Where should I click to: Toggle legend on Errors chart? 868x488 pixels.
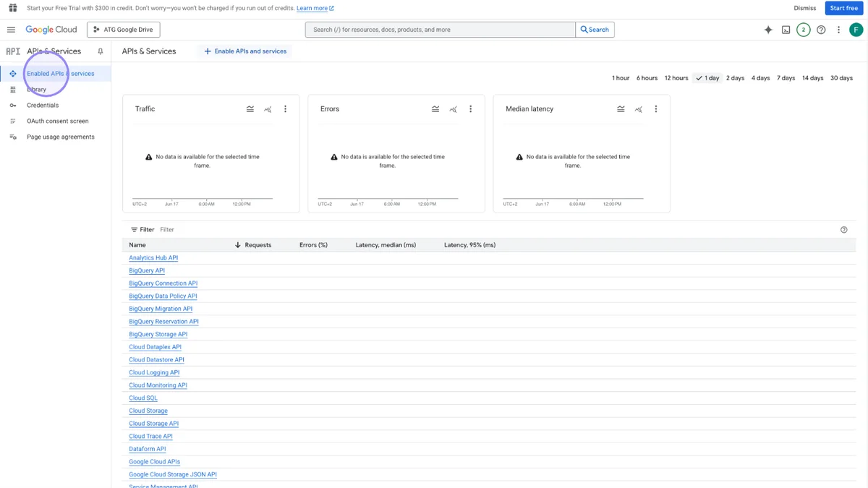point(435,109)
